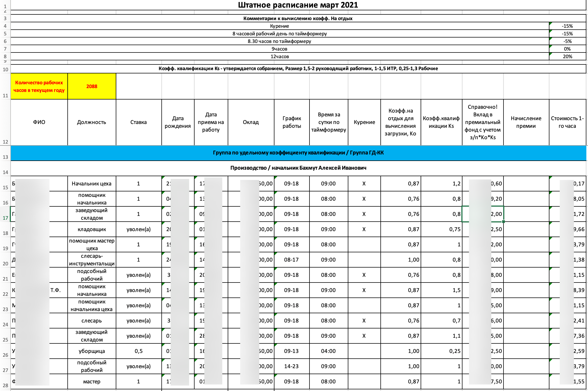
Task: Click the 'Дата приема на работу' header
Action: point(211,122)
